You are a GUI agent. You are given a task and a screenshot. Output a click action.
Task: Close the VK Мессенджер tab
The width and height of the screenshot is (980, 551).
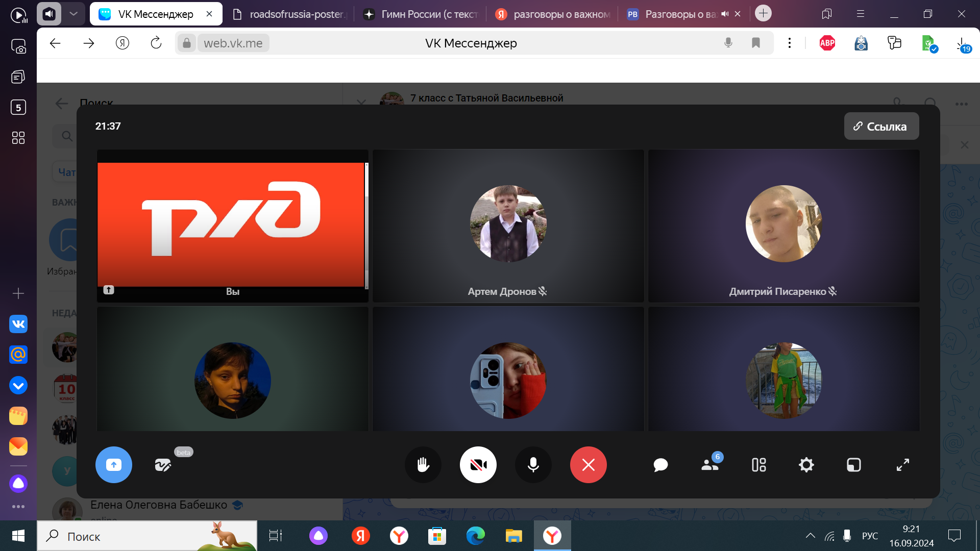click(x=209, y=14)
